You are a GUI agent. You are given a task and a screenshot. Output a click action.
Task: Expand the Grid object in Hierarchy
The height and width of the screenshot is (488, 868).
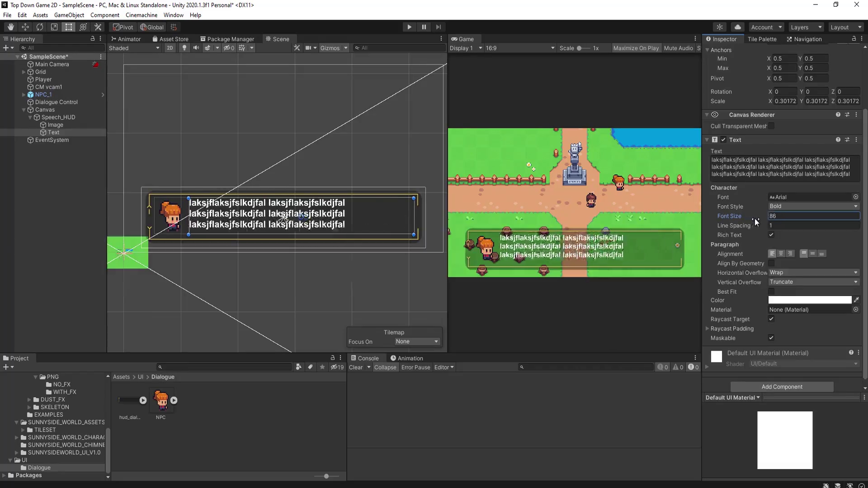24,72
